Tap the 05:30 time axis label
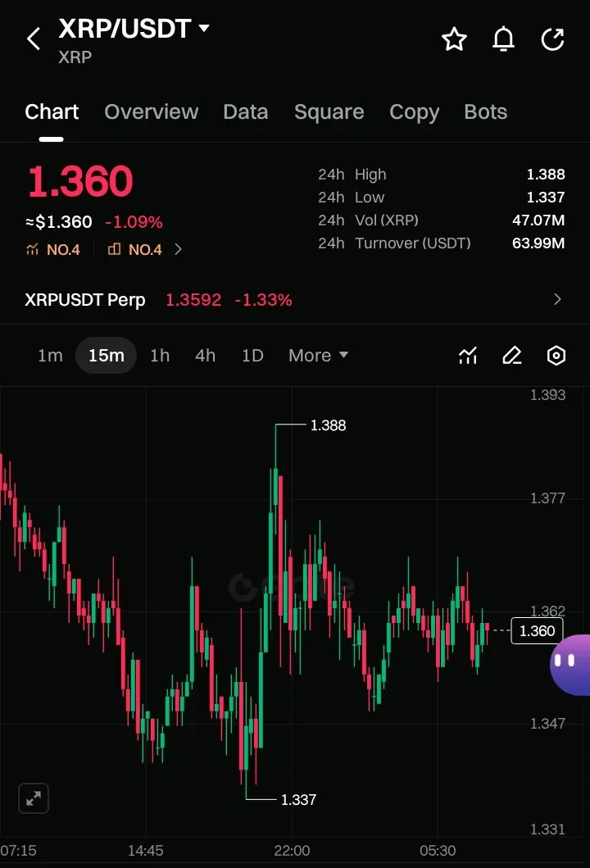The height and width of the screenshot is (868, 590). [x=438, y=850]
